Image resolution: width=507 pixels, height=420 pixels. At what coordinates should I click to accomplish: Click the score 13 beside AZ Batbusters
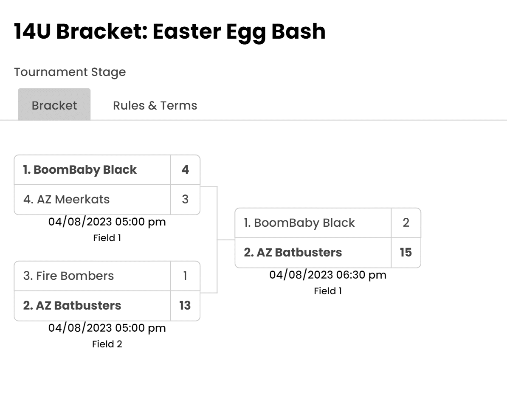[185, 306]
